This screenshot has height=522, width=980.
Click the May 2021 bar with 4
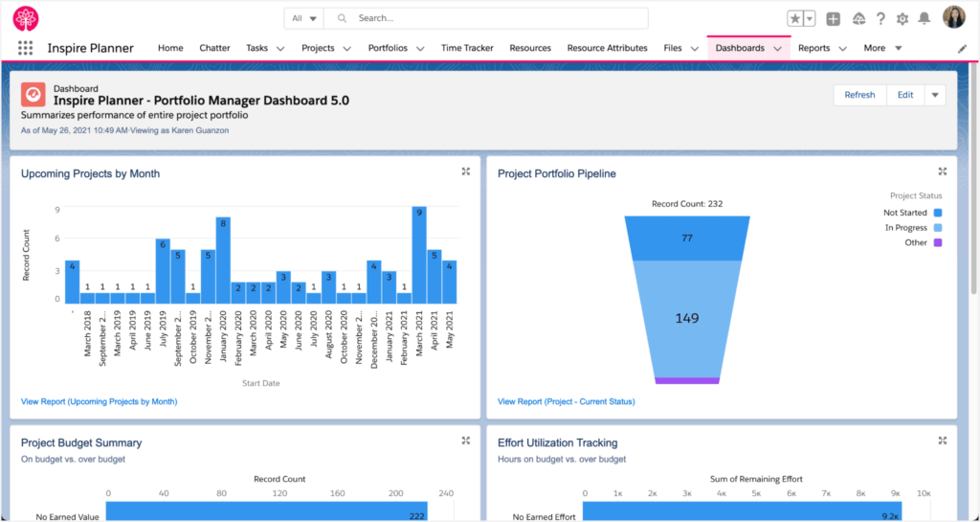click(x=450, y=282)
